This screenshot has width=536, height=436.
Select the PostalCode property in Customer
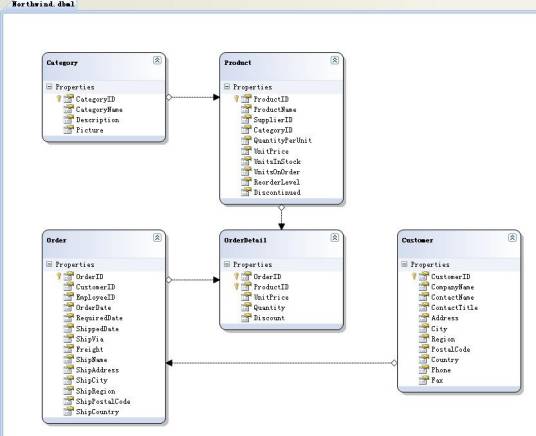[x=451, y=349]
